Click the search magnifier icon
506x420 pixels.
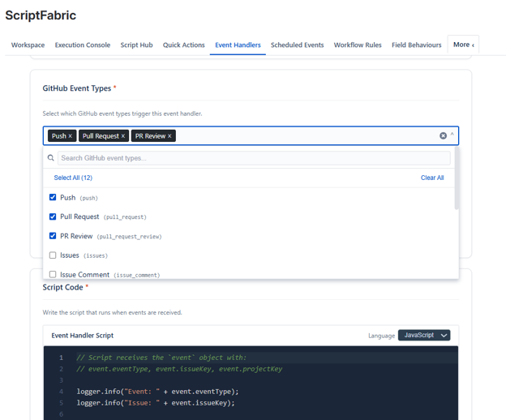pyautogui.click(x=50, y=158)
